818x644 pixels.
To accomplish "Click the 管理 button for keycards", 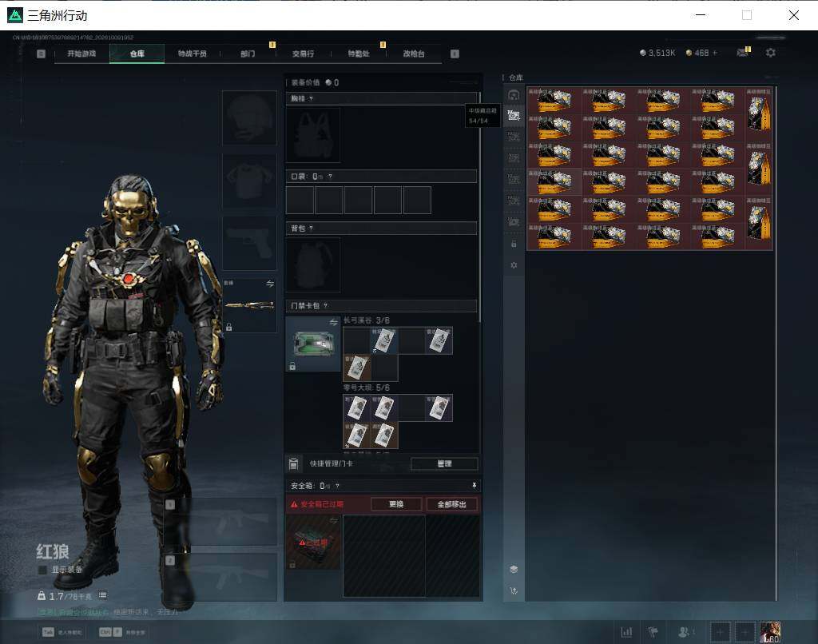I will (444, 463).
